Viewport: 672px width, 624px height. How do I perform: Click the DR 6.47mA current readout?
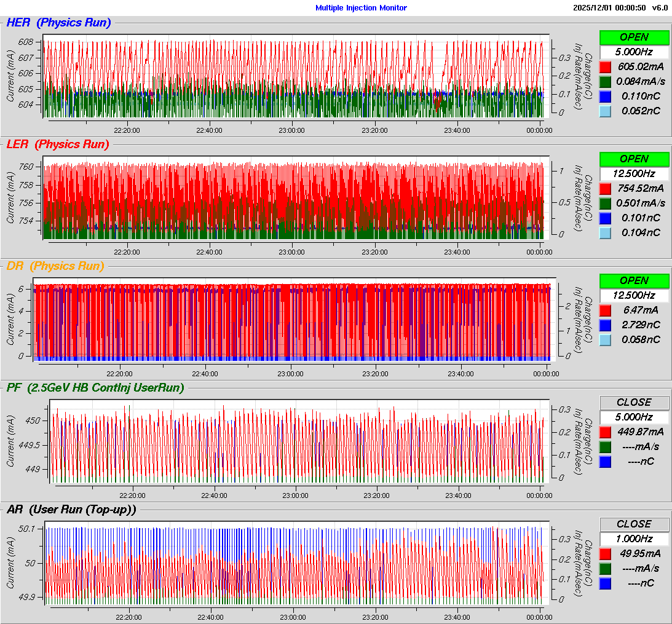click(x=640, y=310)
